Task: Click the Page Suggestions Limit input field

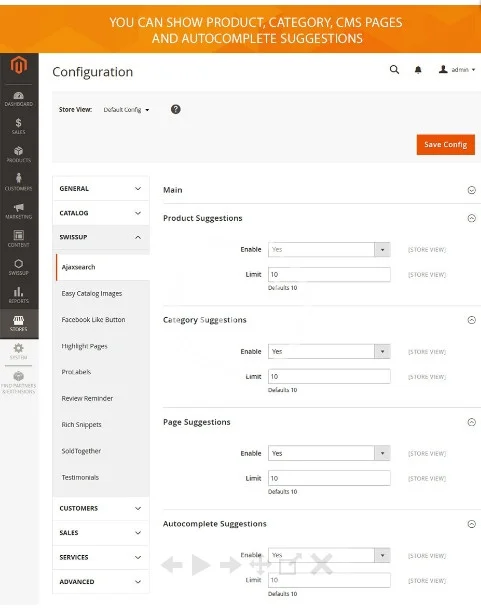Action: tap(329, 478)
